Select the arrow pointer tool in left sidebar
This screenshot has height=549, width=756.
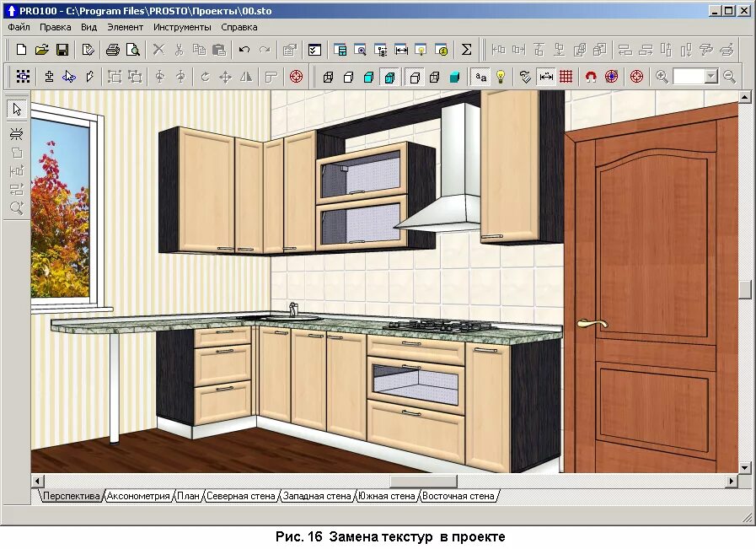[x=17, y=109]
